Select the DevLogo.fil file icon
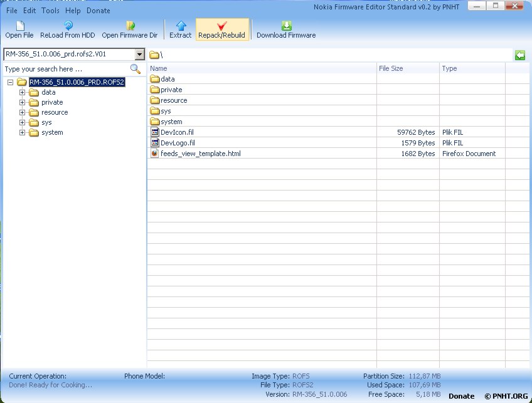 [155, 143]
